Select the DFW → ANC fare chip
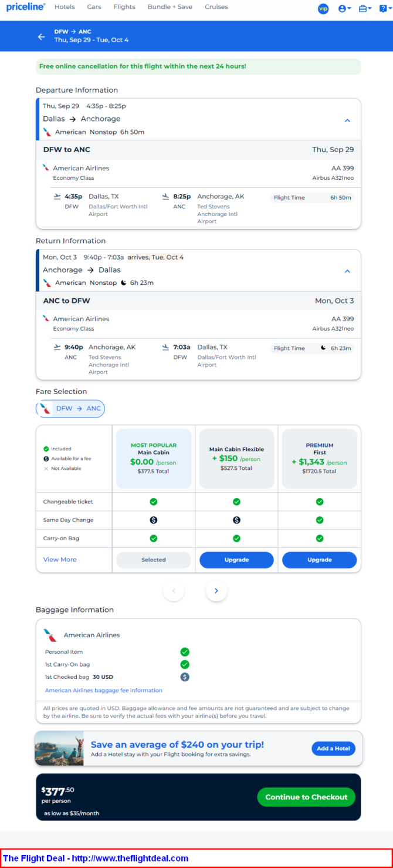This screenshot has width=393, height=868. [x=71, y=409]
